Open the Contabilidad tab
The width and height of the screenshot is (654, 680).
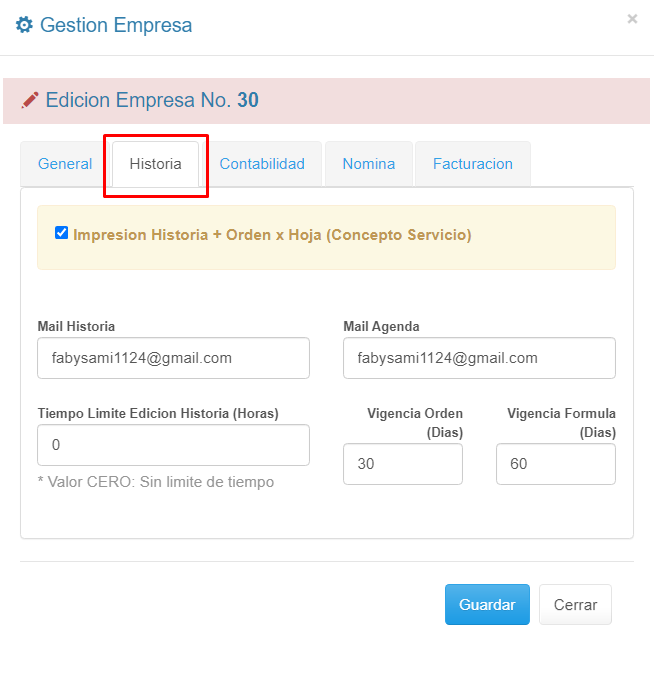pyautogui.click(x=262, y=164)
